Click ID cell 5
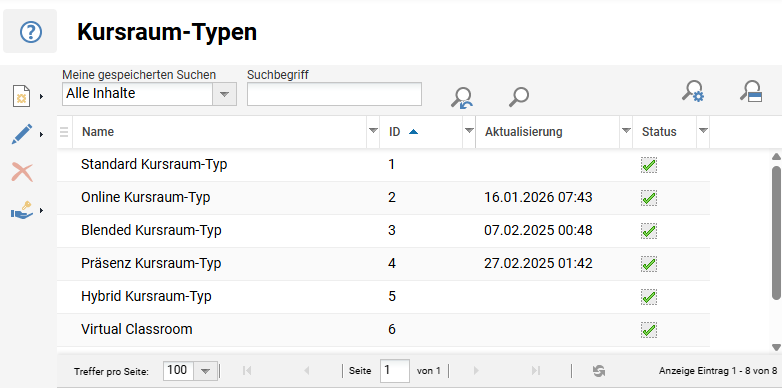782x388 pixels. point(392,296)
